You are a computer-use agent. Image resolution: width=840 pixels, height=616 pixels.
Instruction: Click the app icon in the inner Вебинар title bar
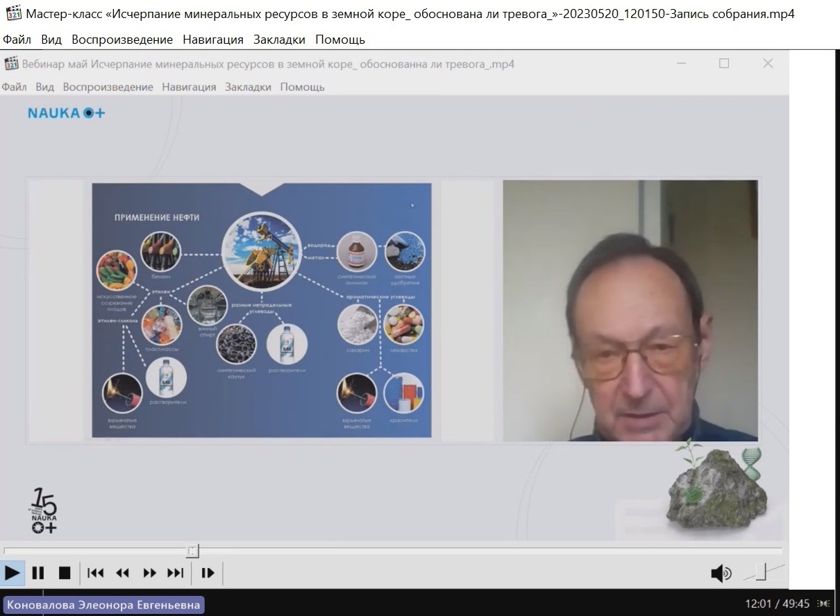coord(11,64)
